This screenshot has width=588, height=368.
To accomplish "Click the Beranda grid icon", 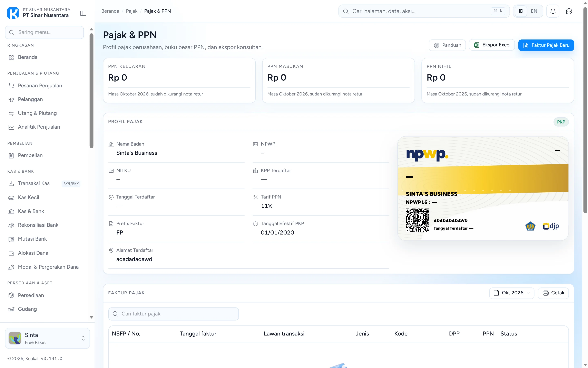I will [11, 57].
